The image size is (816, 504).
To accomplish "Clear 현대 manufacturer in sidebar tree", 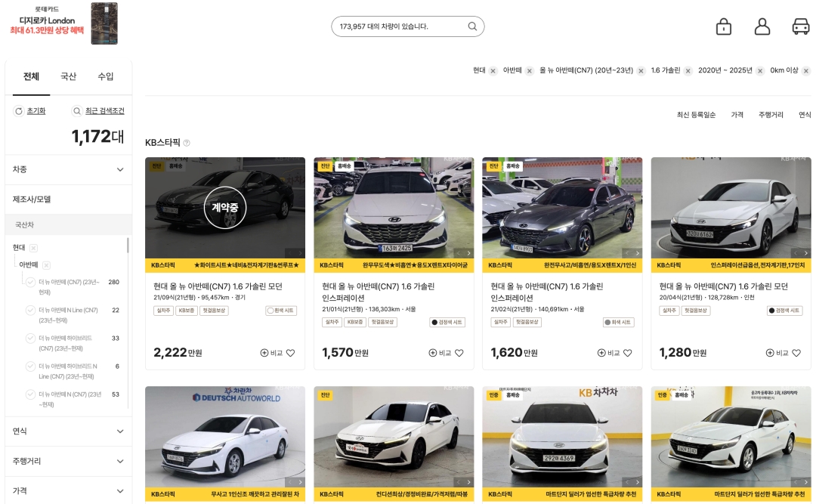I will [33, 248].
